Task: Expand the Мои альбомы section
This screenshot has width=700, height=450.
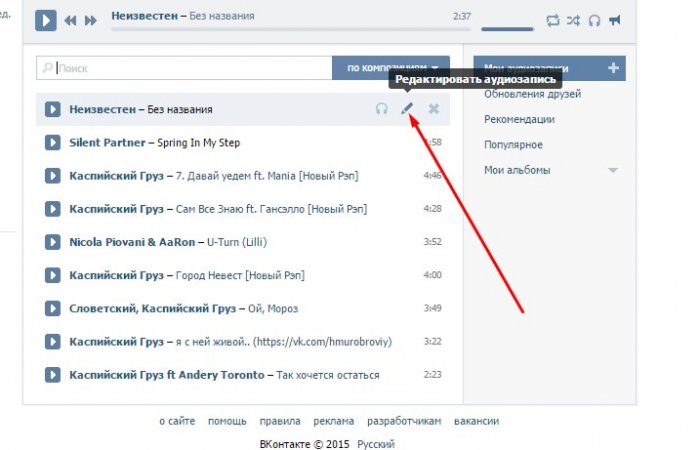Action: [x=612, y=171]
